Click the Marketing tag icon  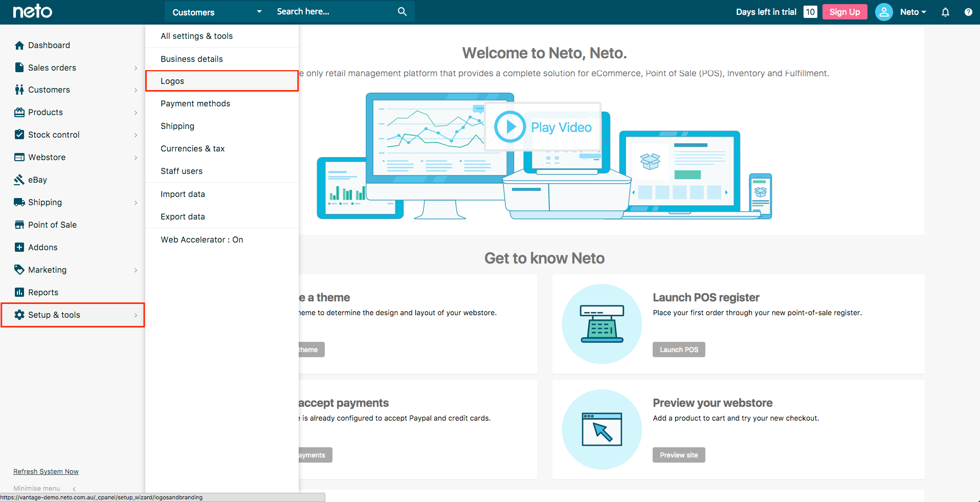click(19, 270)
